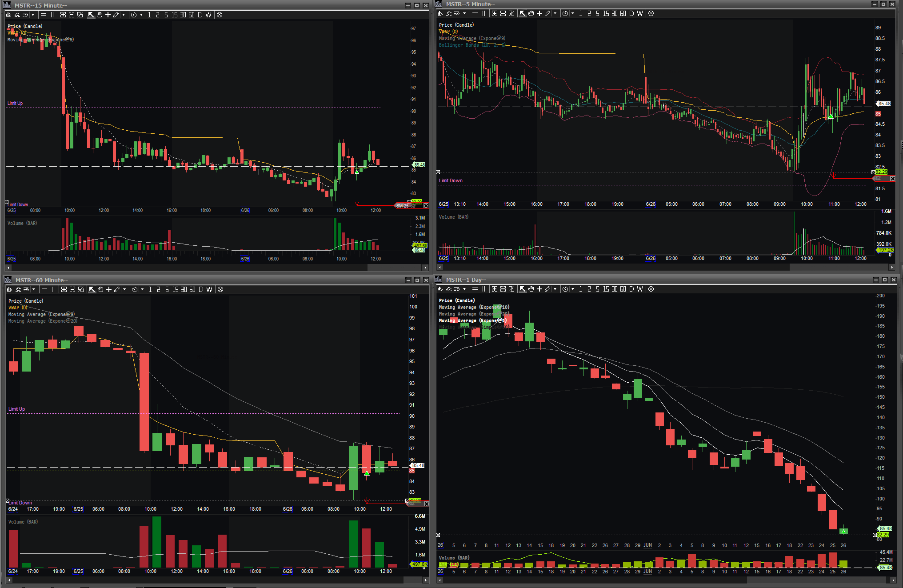Click chart style icon in 15 Minute window

pyautogui.click(x=8, y=15)
